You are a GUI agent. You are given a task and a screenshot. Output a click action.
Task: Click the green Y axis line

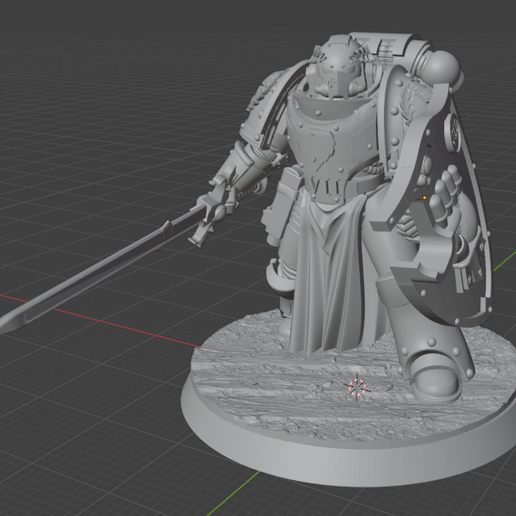click(233, 493)
